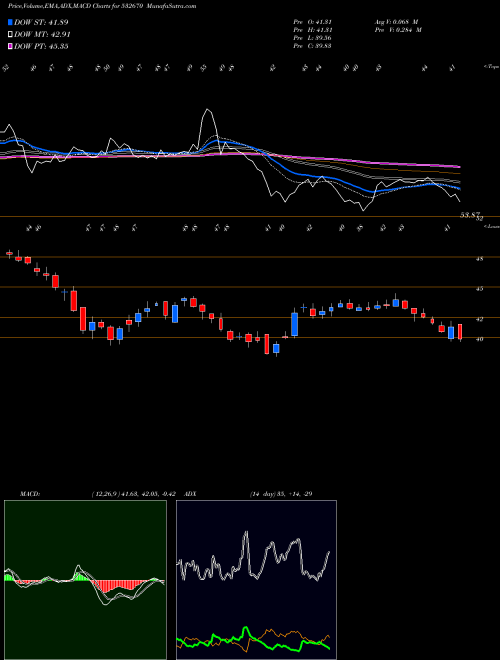Click the 45 price axis label
Viewport: 500px width, 660px height.
(479, 289)
